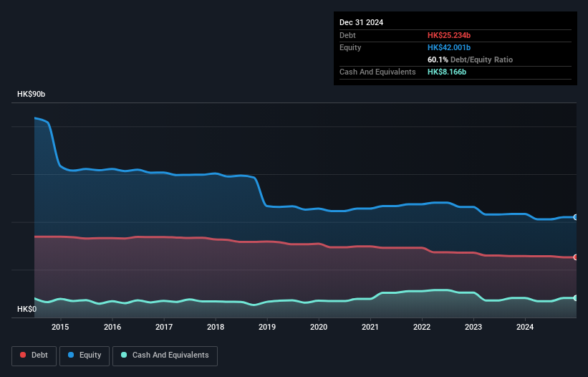588x377 pixels.
Task: Click the 2015 x-axis label
Action: pyautogui.click(x=60, y=327)
